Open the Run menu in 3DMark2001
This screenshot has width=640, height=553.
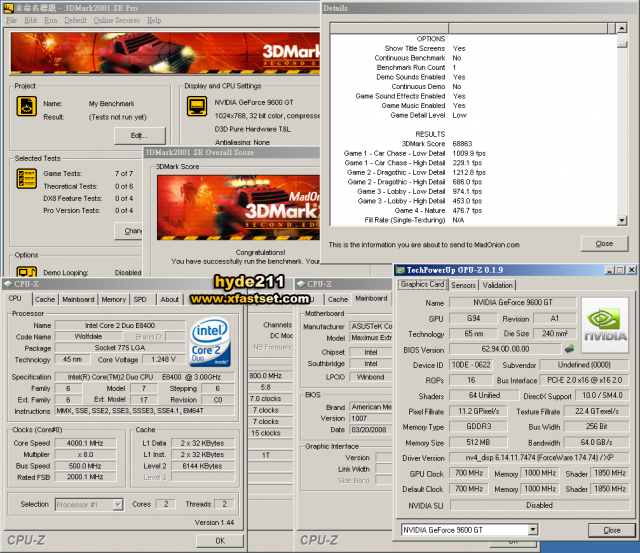51,20
